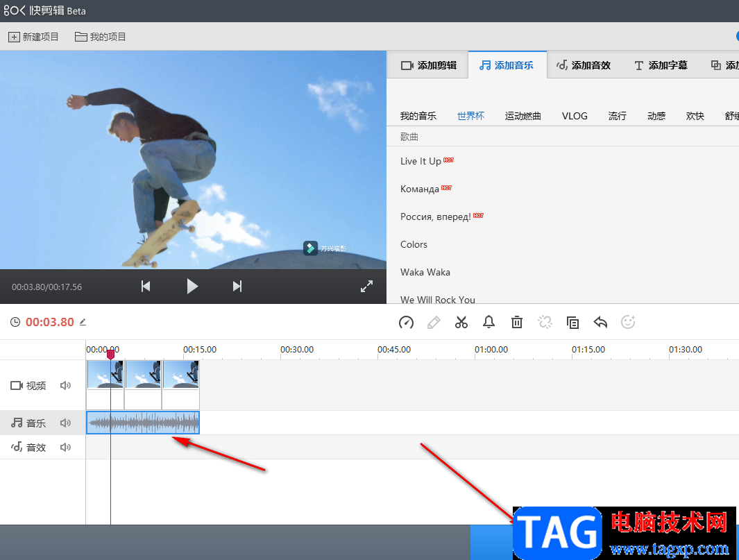Click the clock icon beside timecode
This screenshot has width=739, height=560.
pyautogui.click(x=15, y=322)
